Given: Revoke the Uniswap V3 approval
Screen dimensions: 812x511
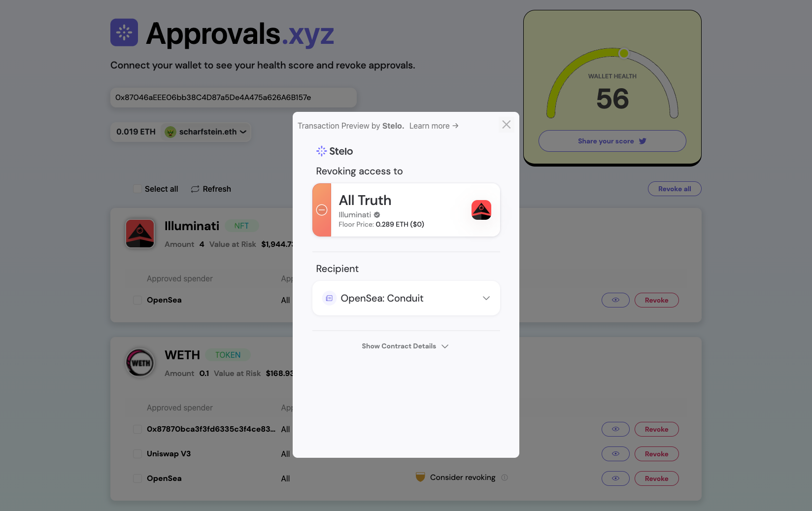Looking at the screenshot, I should pos(657,454).
